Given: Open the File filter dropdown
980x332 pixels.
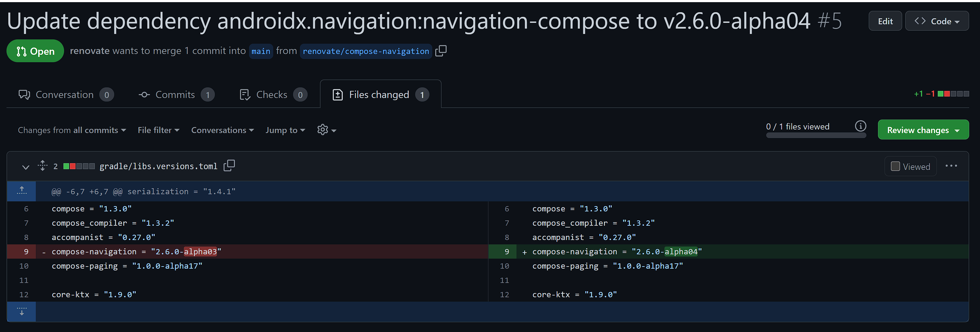Looking at the screenshot, I should 158,130.
